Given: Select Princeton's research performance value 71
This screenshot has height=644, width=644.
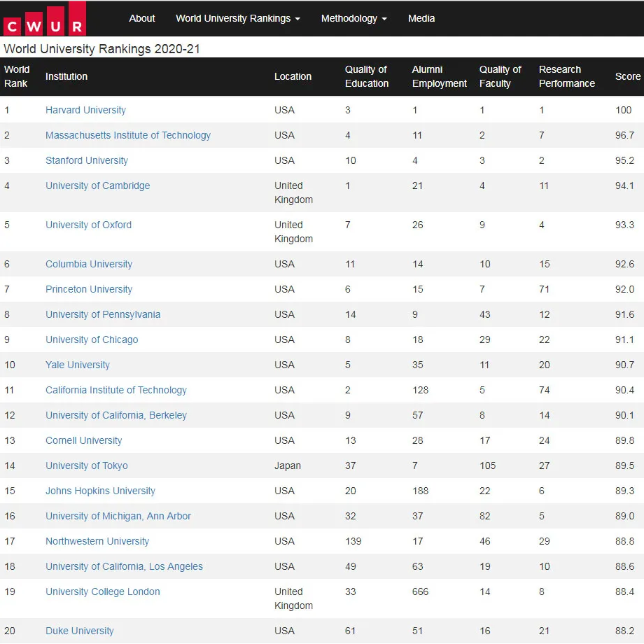Looking at the screenshot, I should (544, 289).
